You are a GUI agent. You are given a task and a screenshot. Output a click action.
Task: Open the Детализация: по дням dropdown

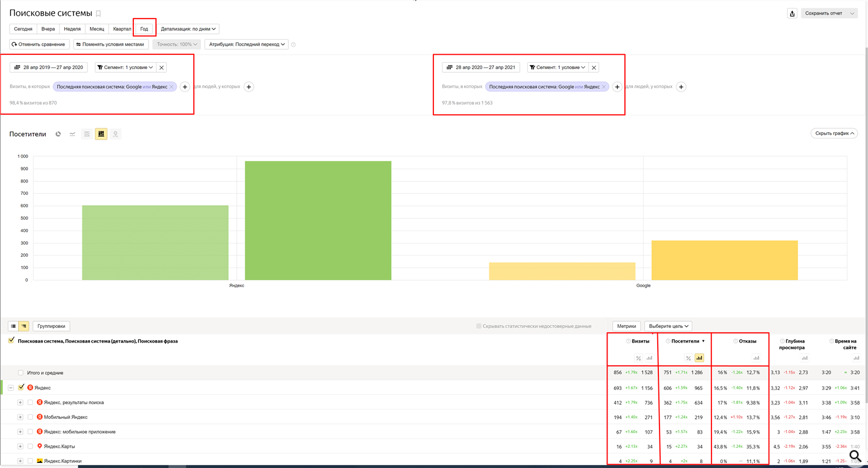coord(188,29)
